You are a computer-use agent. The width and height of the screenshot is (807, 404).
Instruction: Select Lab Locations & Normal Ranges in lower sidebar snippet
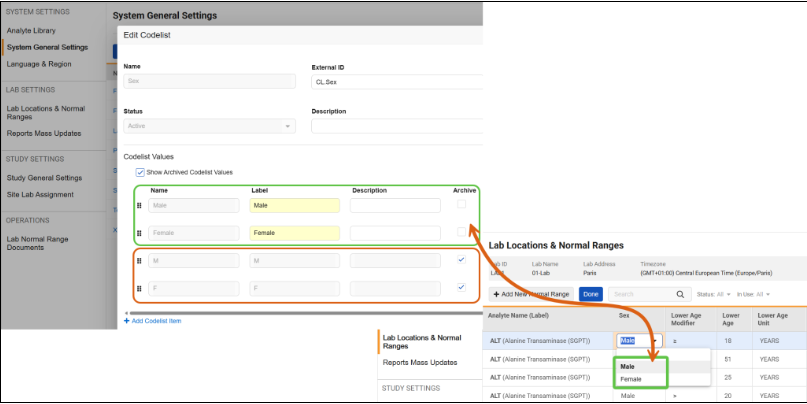tap(422, 342)
